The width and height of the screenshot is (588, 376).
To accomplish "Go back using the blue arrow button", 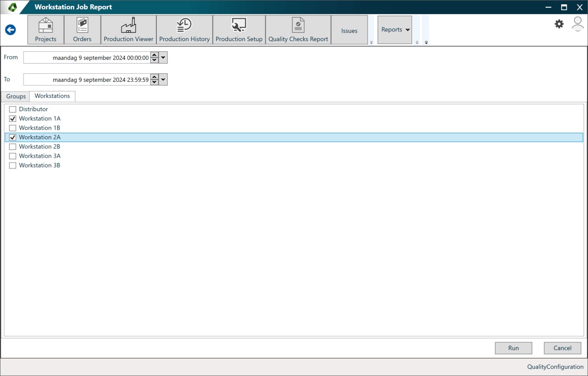I will pos(10,30).
